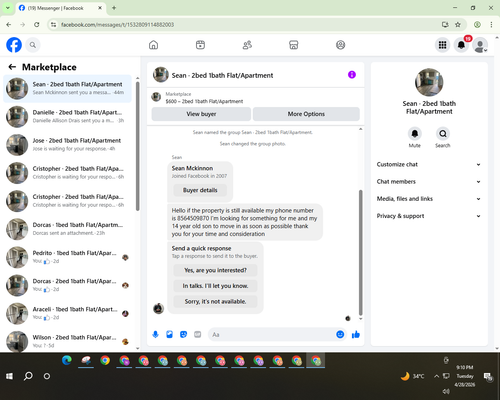
Task: Open new browser tab plus button
Action: coord(114,8)
